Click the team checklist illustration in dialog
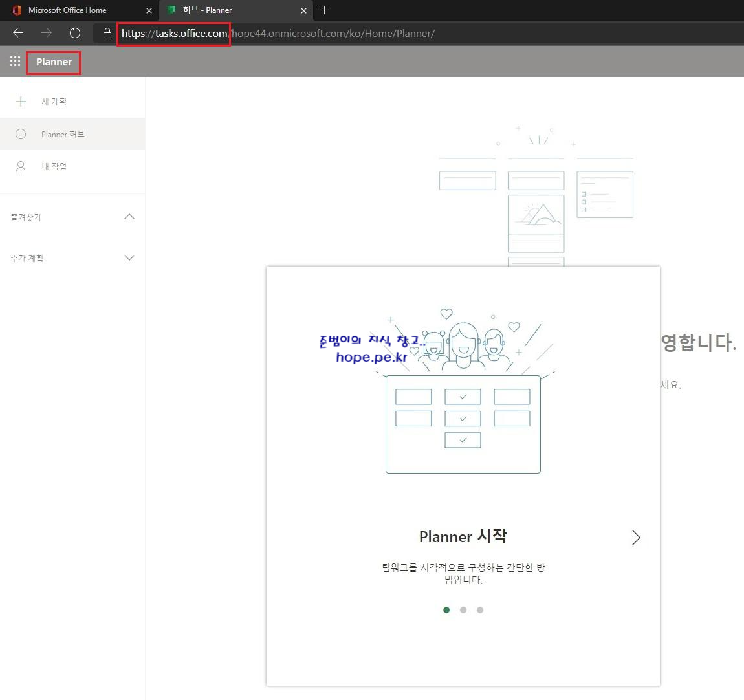The width and height of the screenshot is (744, 700). coord(463,390)
